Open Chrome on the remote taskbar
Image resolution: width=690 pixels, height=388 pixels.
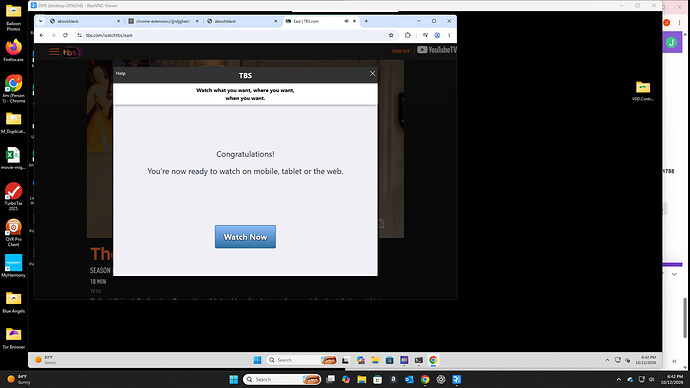click(433, 360)
